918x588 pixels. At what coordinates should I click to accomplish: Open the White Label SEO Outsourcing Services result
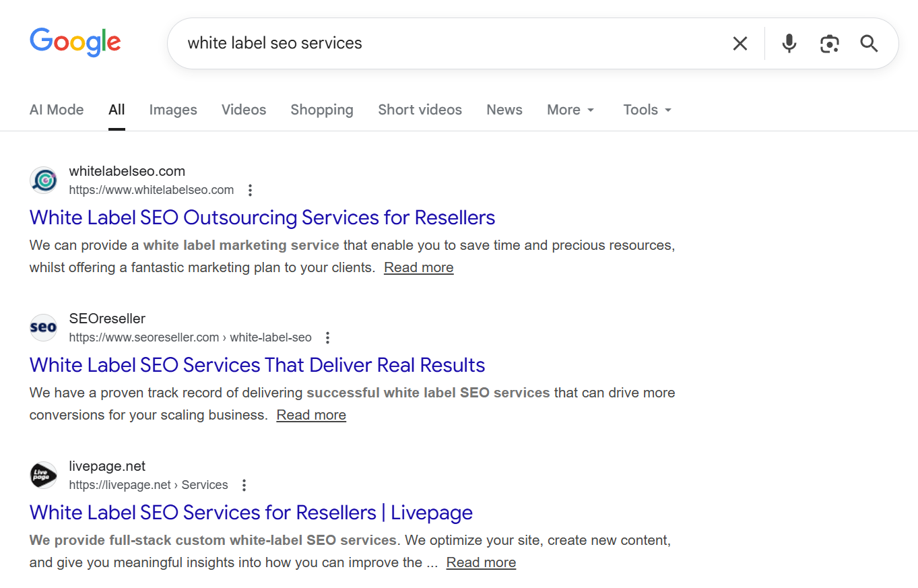(262, 218)
